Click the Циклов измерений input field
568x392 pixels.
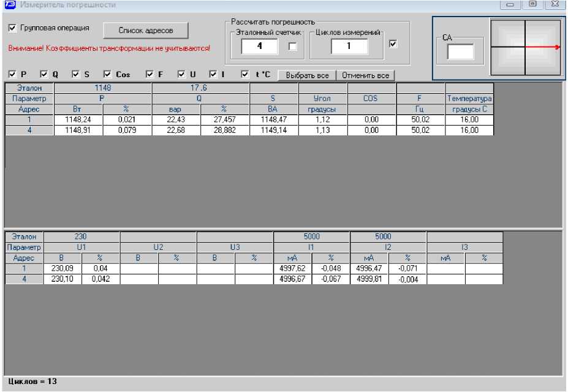click(x=349, y=47)
